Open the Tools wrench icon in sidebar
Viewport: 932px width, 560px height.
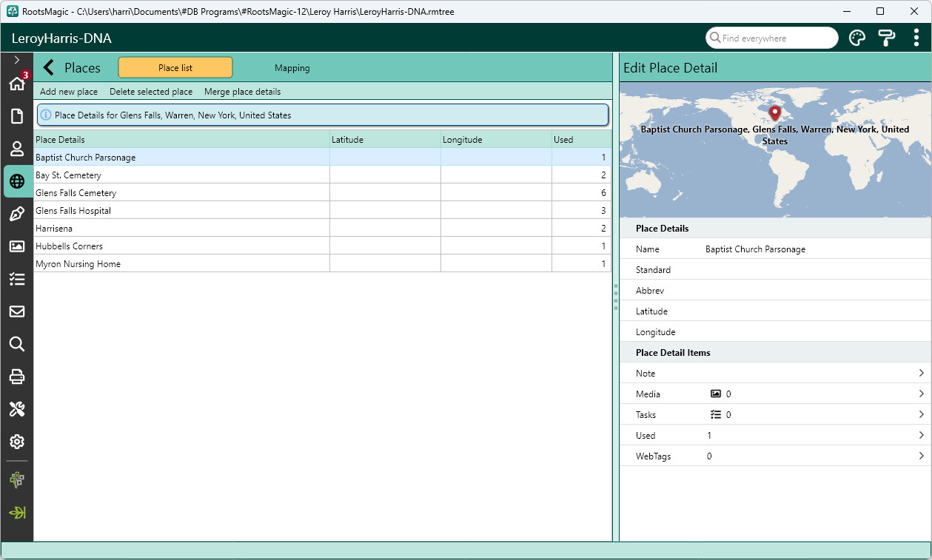click(17, 409)
